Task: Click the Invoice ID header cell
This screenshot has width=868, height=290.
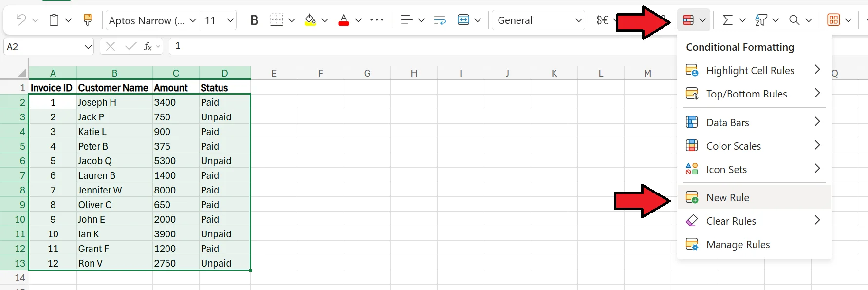Action: (x=53, y=88)
